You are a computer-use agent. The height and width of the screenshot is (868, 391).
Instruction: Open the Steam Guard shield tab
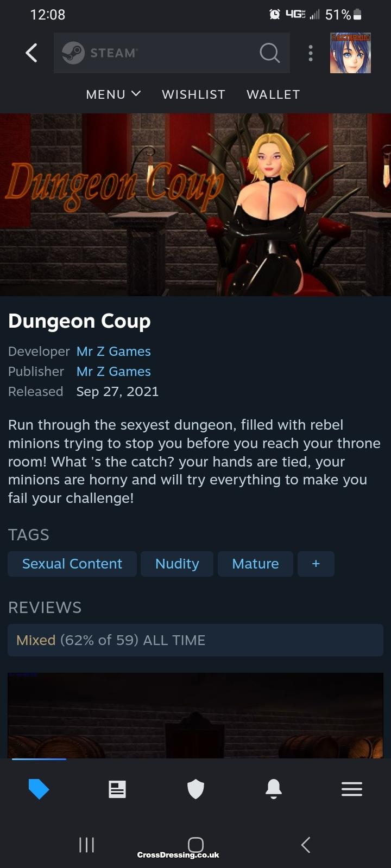195,789
